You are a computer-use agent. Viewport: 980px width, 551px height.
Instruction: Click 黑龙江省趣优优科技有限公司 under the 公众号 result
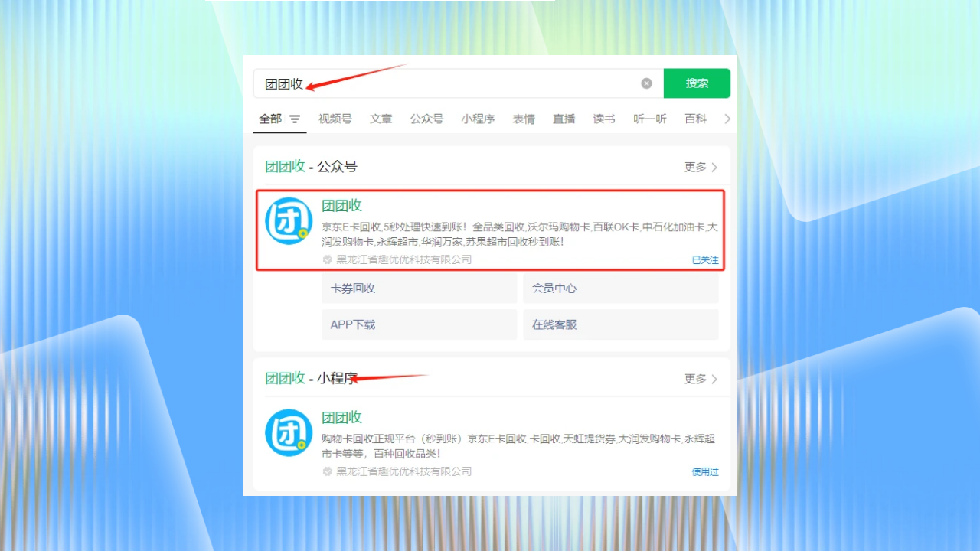tap(404, 259)
